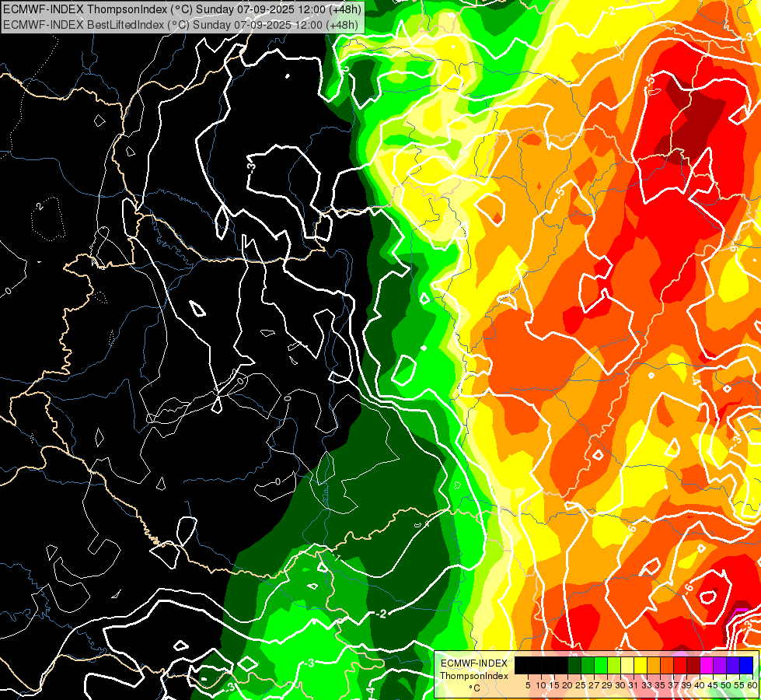This screenshot has height=700, width=761.
Task: Pick the magenta 40-45 legend swatch
Action: tap(707, 665)
